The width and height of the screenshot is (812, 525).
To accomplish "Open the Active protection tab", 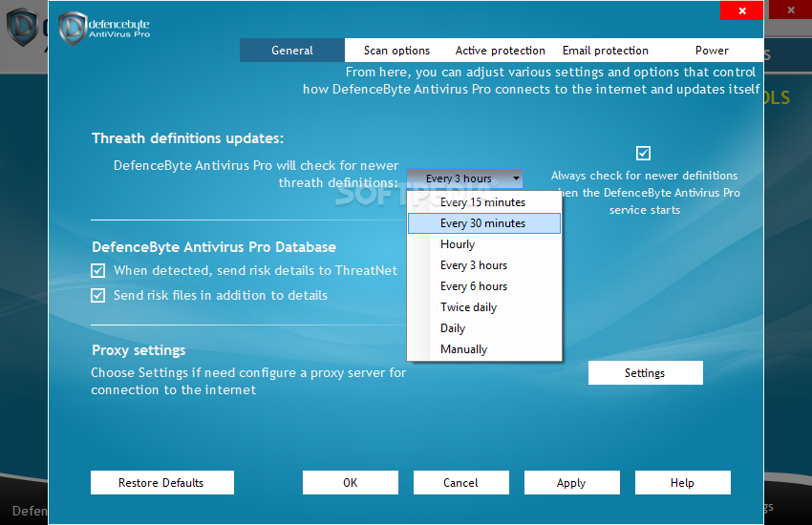I will pyautogui.click(x=501, y=51).
